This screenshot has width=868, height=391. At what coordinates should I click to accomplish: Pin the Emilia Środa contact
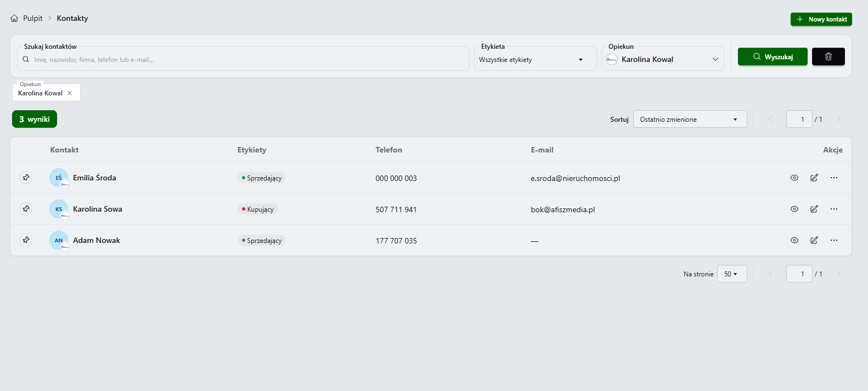[26, 178]
